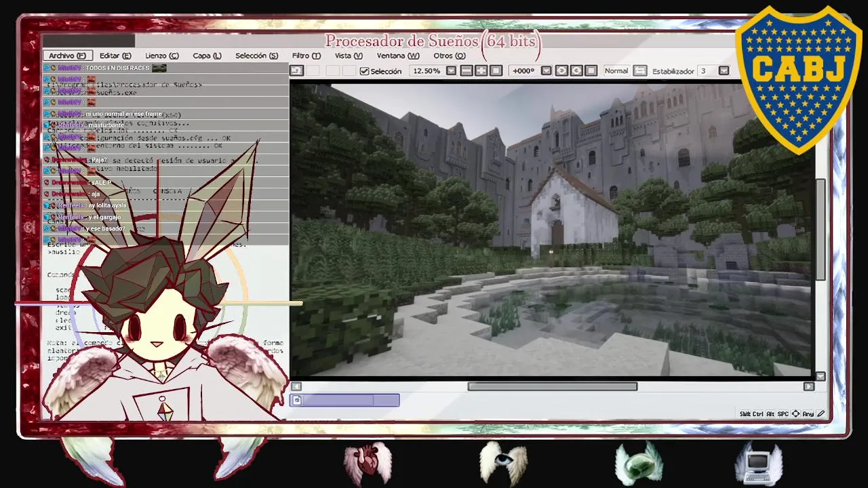The image size is (868, 488).
Task: Click the CABJ shield logo
Action: coord(798,79)
